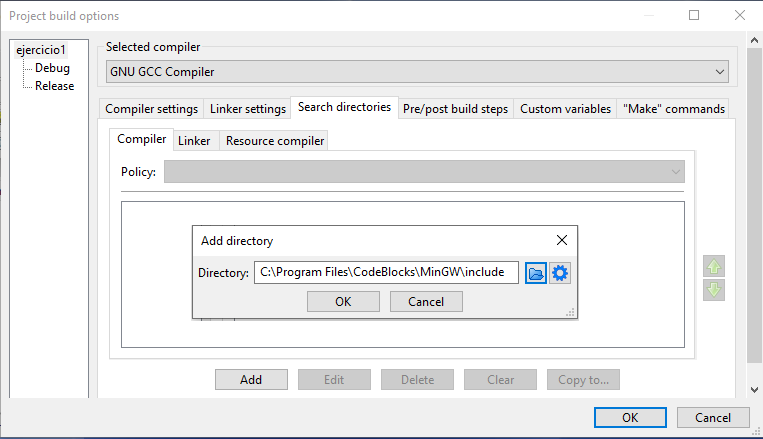Click the Add button below the list
Image resolution: width=763 pixels, height=439 pixels.
click(x=251, y=380)
